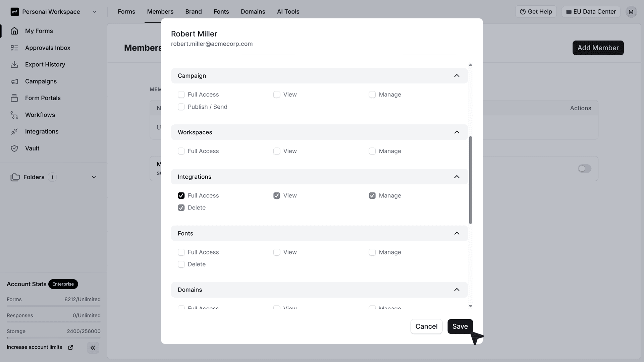Viewport: 644px width, 362px height.
Task: Click workspace logo icon
Action: pyautogui.click(x=15, y=12)
